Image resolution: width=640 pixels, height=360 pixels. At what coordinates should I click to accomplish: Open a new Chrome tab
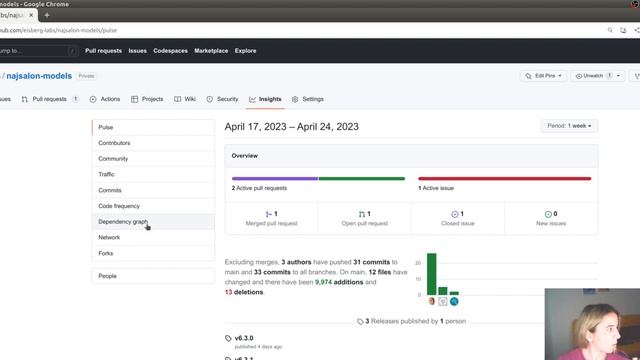point(47,15)
